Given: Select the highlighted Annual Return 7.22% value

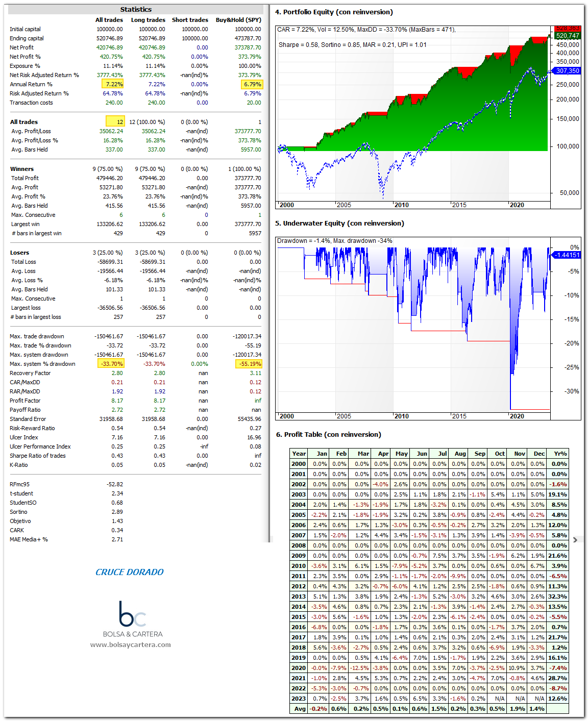Looking at the screenshot, I should [113, 84].
